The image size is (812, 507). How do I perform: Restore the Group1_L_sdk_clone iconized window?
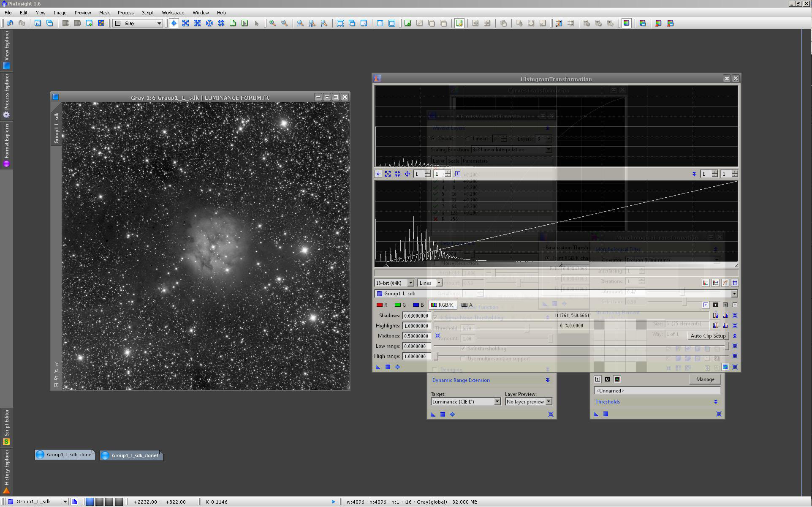click(x=65, y=455)
